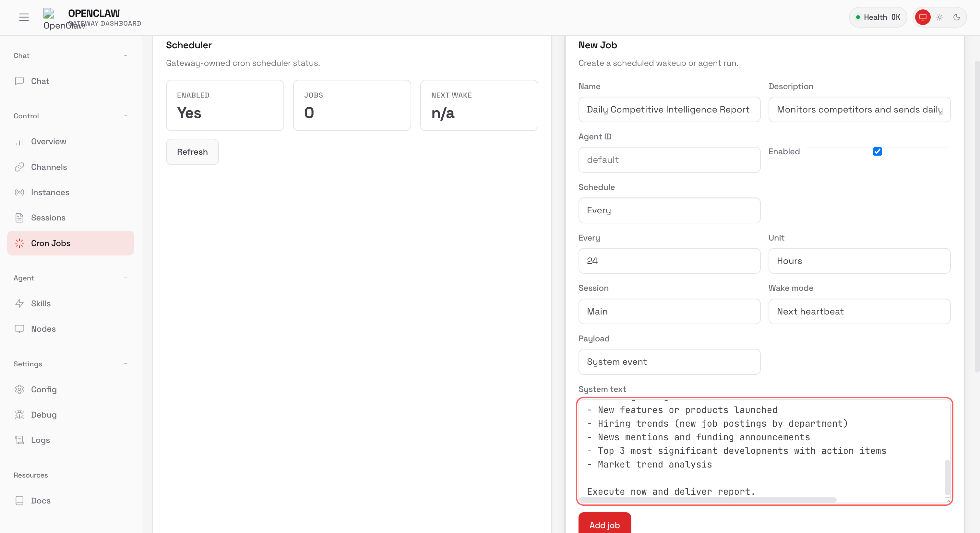Collapse the Agent sidebar section

point(125,278)
